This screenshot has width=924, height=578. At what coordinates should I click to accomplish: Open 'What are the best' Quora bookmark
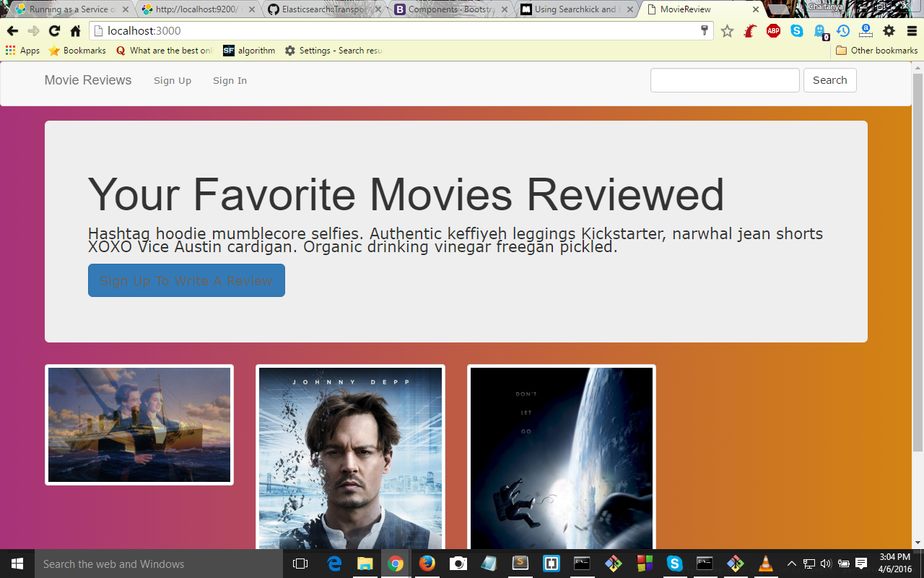tap(164, 51)
